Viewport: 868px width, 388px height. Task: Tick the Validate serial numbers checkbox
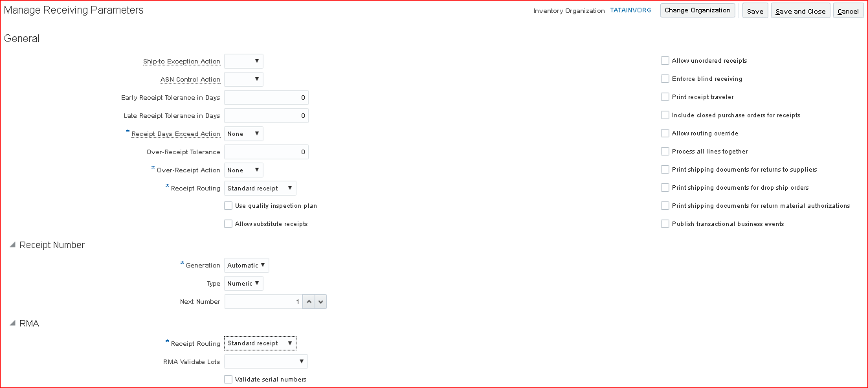228,380
